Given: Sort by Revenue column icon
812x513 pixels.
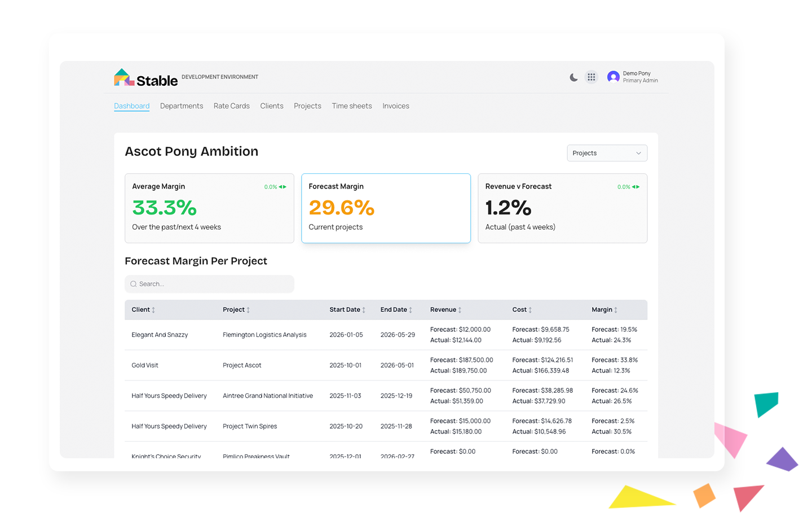Looking at the screenshot, I should click(x=460, y=310).
